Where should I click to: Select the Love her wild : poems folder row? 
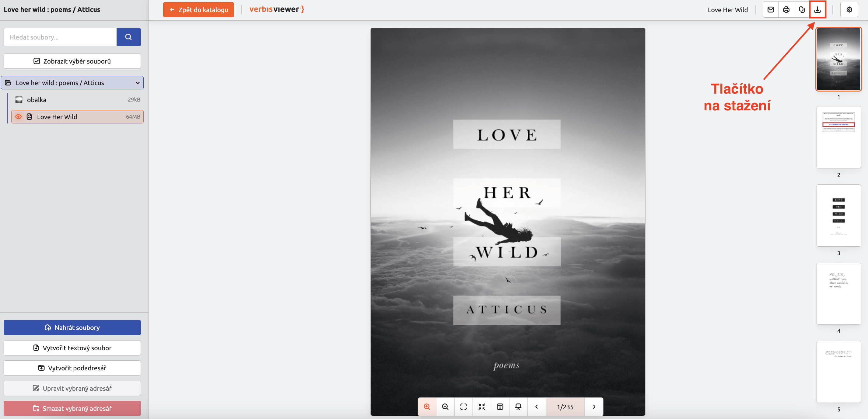pyautogui.click(x=72, y=83)
